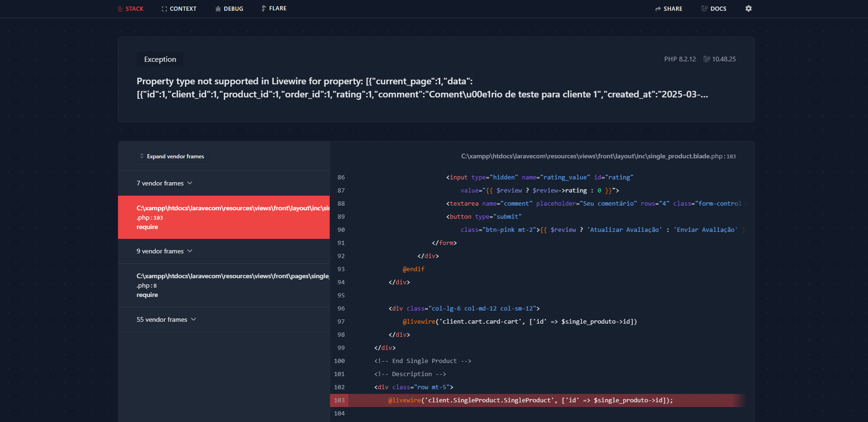
Task: Click Expand vendor frames button
Action: coord(172,156)
